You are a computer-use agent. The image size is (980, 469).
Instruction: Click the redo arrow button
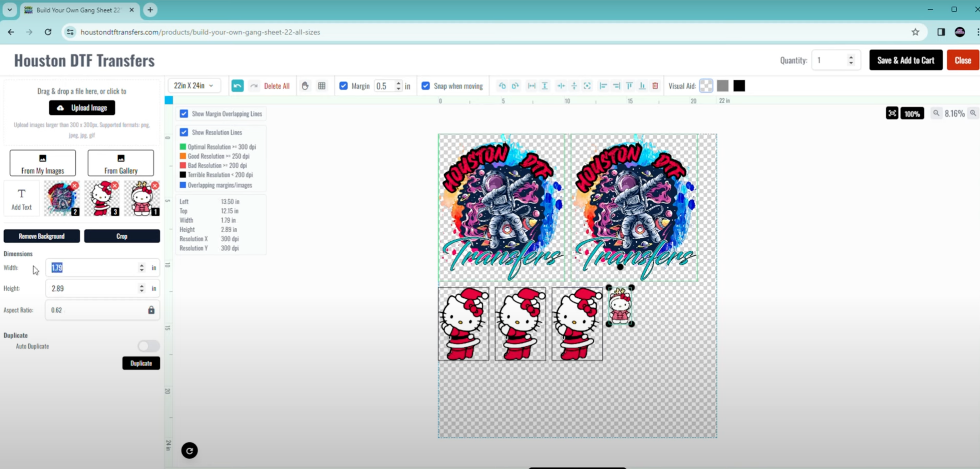tap(254, 86)
